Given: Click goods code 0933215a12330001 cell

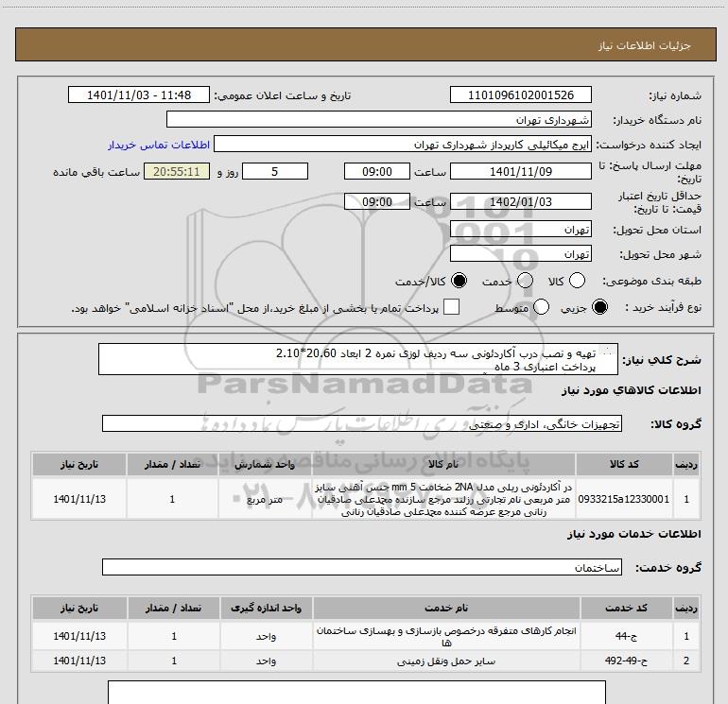Looking at the screenshot, I should point(624,499).
